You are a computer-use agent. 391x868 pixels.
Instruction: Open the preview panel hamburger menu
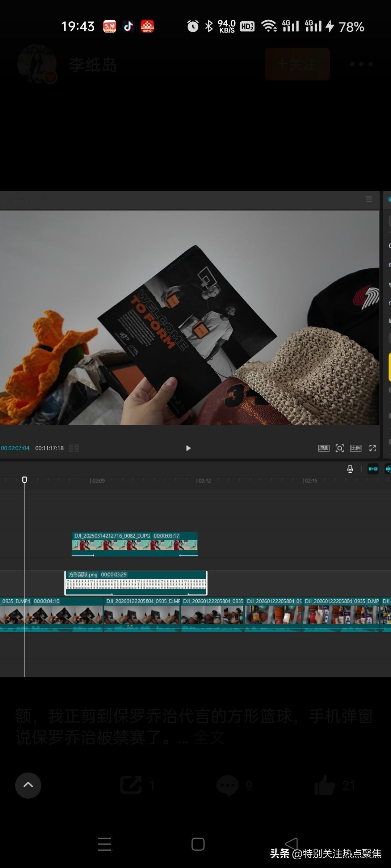click(369, 199)
